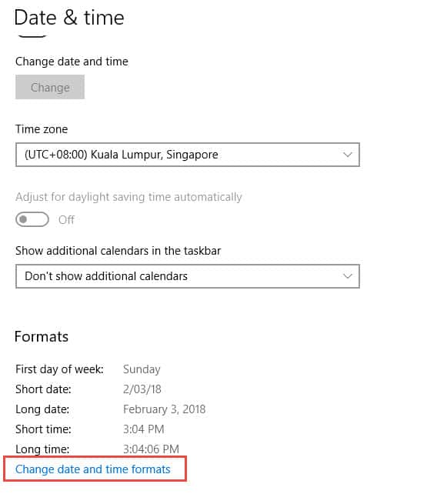Click the Date & time page heading

pyautogui.click(x=69, y=18)
